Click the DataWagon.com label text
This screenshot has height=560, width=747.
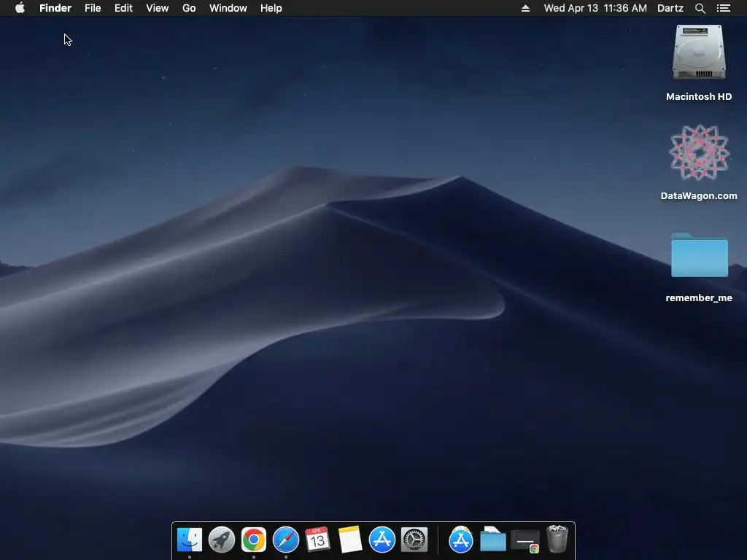click(x=699, y=195)
